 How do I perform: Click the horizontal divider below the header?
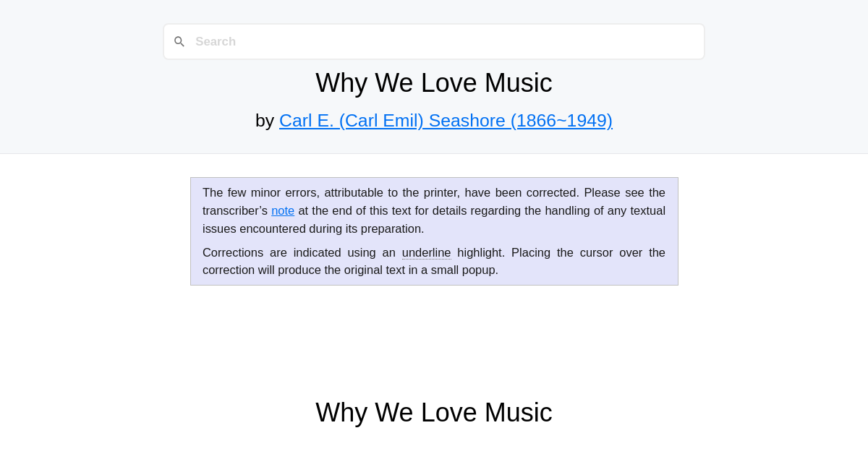[434, 153]
